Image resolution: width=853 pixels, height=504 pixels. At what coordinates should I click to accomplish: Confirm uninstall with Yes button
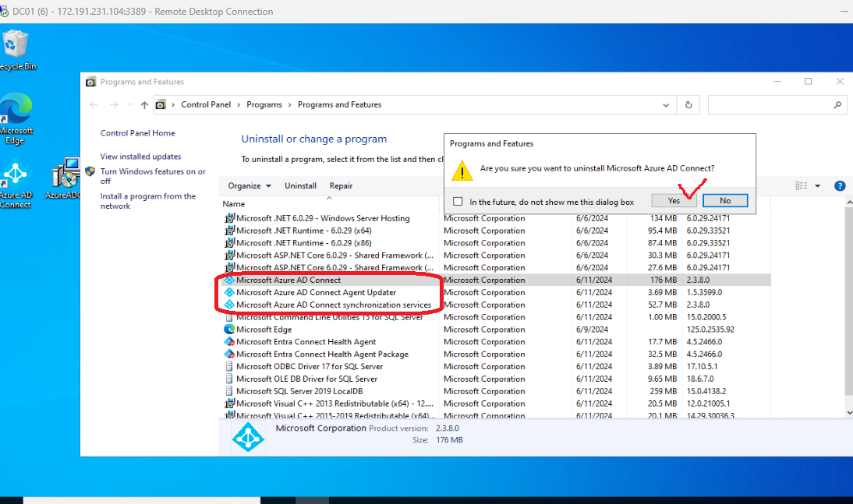[674, 201]
